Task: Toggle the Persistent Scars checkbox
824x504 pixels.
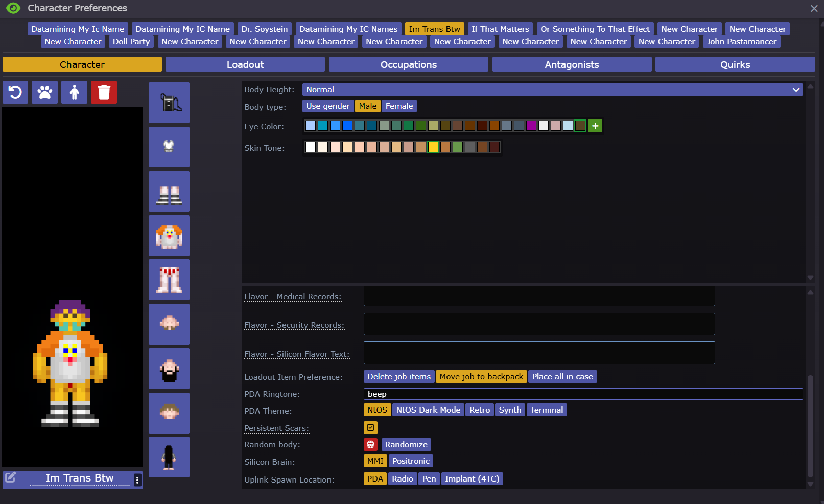Action: tap(371, 428)
